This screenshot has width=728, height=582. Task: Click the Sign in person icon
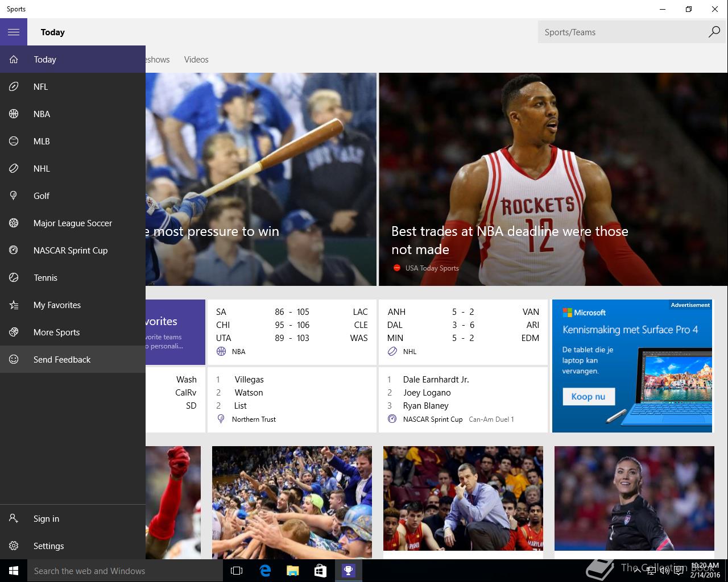[14, 518]
